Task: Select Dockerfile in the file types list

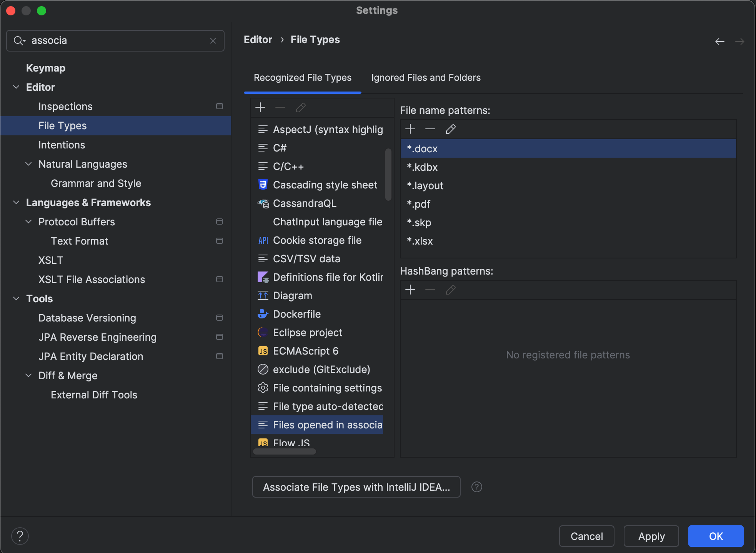Action: (296, 314)
